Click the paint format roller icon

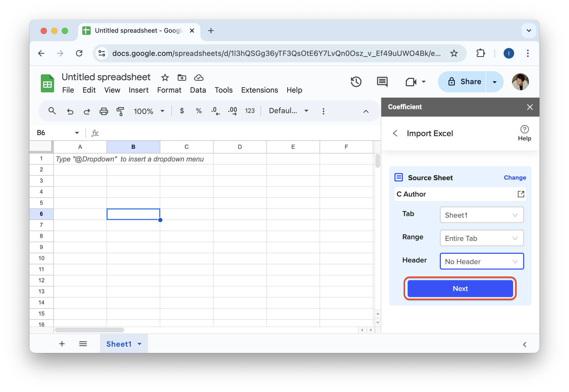(120, 111)
